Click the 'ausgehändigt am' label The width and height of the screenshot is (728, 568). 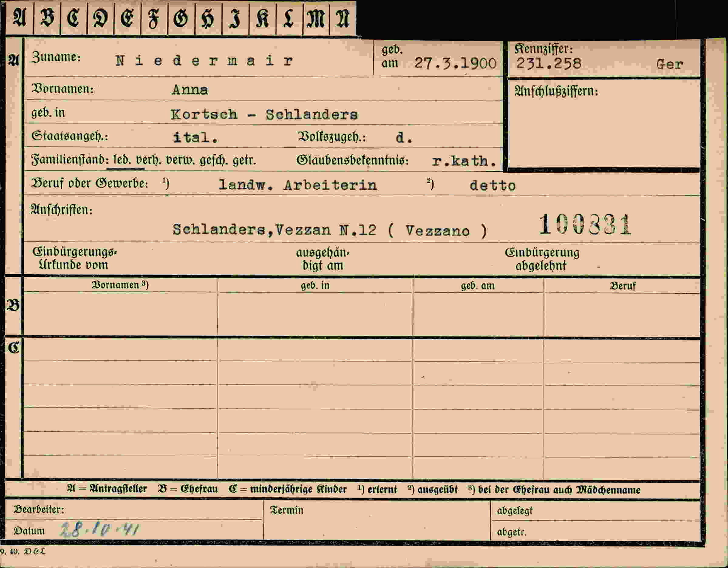pos(323,259)
